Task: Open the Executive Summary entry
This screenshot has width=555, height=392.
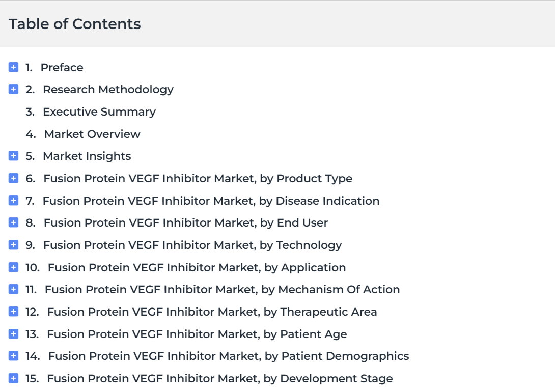Action: pos(99,112)
